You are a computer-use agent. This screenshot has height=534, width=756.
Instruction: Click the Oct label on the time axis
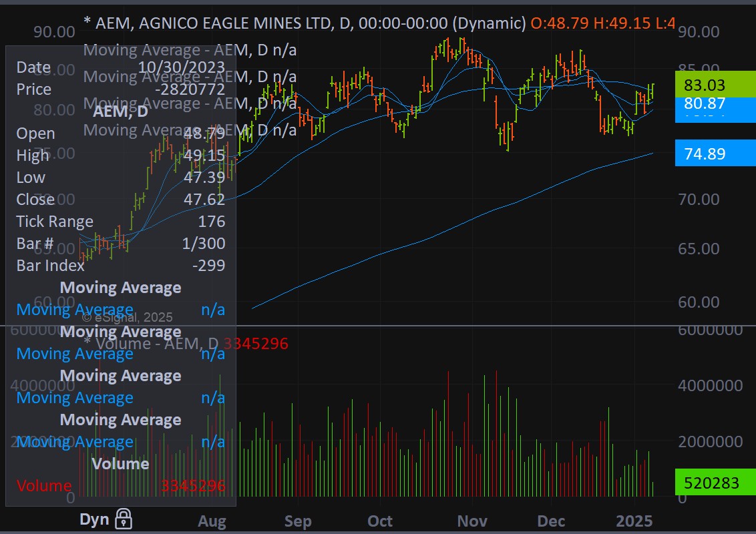coord(380,521)
